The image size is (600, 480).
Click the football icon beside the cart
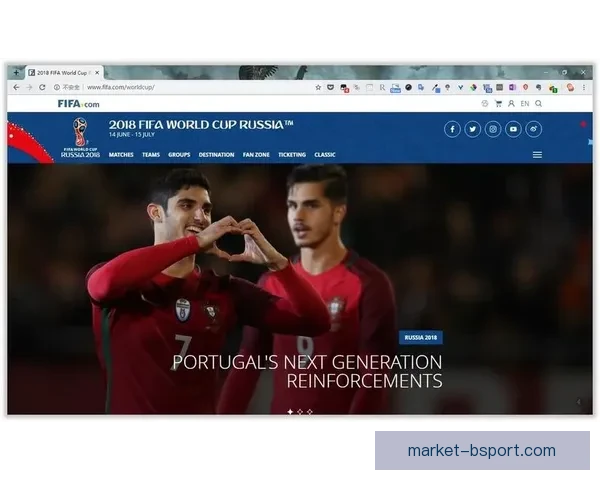[485, 104]
